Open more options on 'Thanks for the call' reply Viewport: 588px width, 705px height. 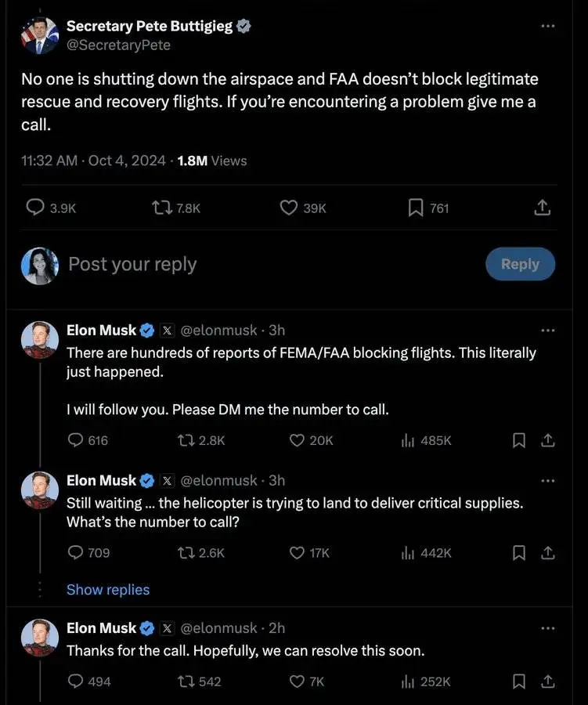pyautogui.click(x=548, y=628)
